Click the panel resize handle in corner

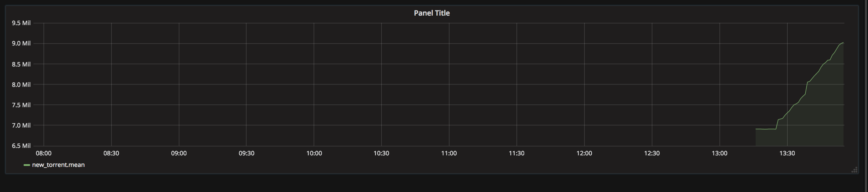pos(854,170)
